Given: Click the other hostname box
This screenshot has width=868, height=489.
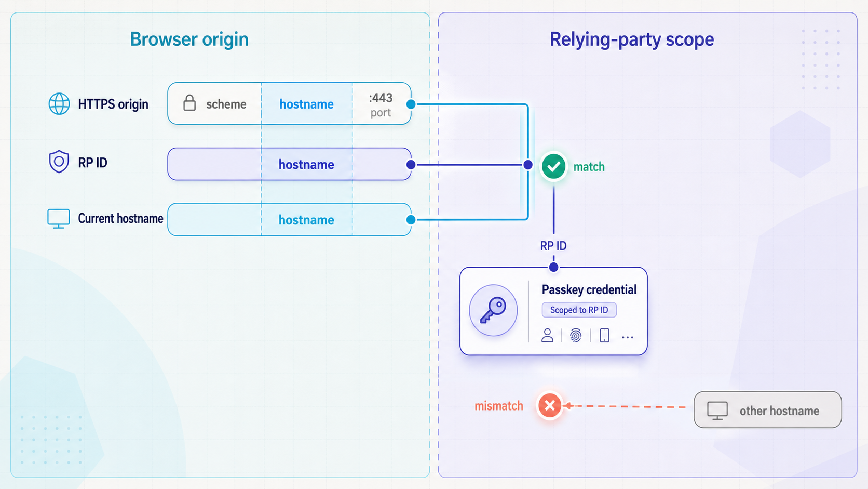Looking at the screenshot, I should coord(768,409).
